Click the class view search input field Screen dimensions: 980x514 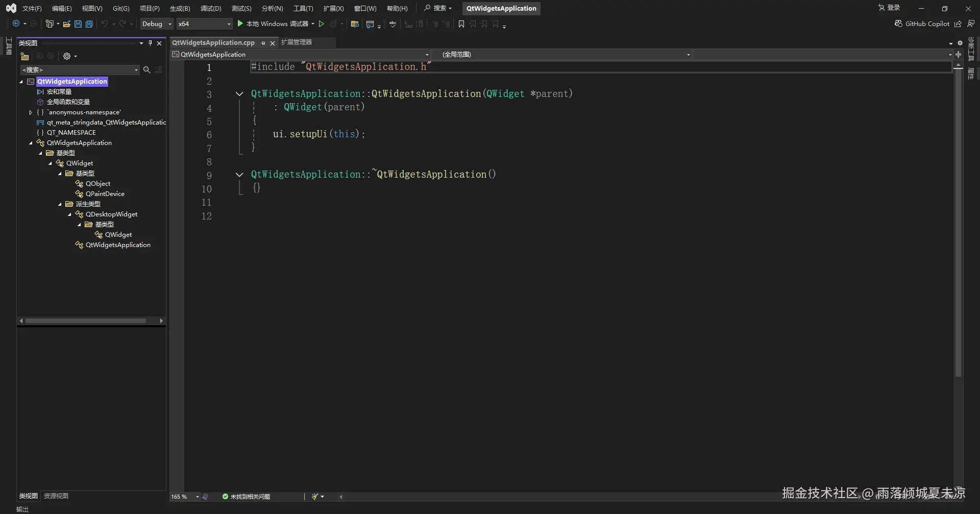pos(77,70)
